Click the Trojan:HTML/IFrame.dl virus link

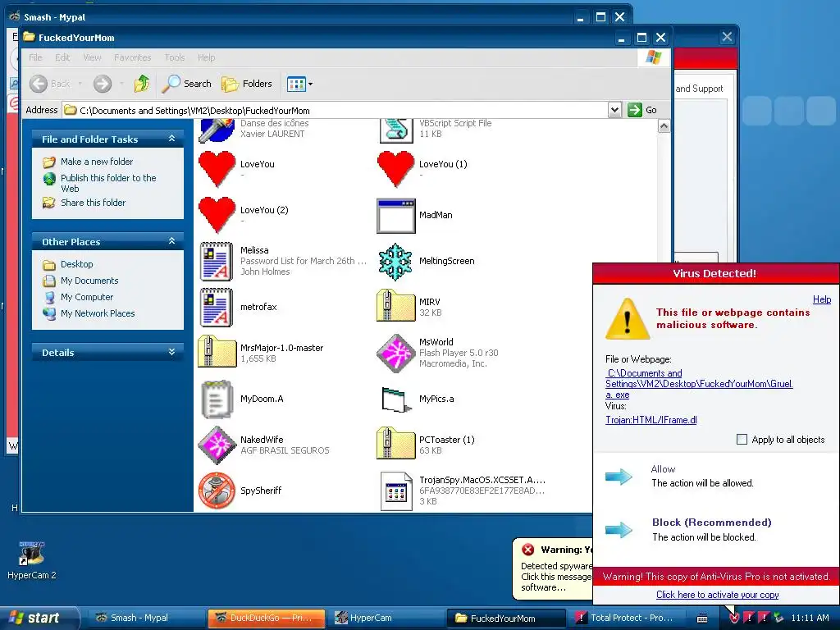click(651, 420)
